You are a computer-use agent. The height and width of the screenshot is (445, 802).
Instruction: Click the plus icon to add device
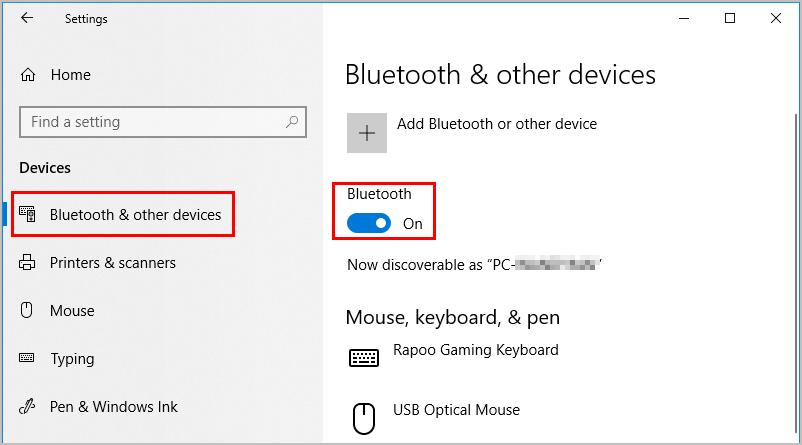[367, 133]
